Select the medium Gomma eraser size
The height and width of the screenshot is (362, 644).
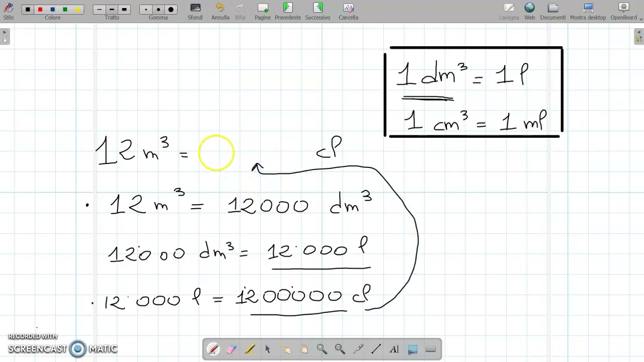(158, 10)
